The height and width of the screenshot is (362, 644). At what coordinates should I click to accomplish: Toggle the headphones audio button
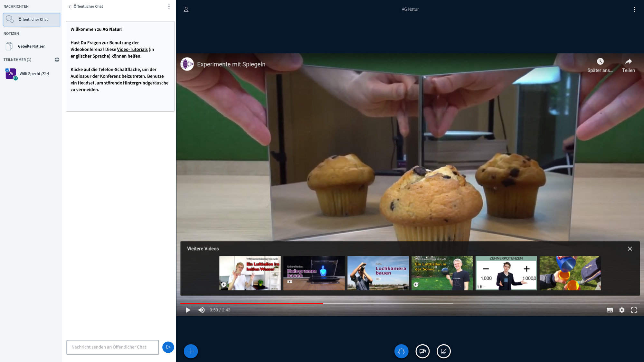click(x=401, y=351)
